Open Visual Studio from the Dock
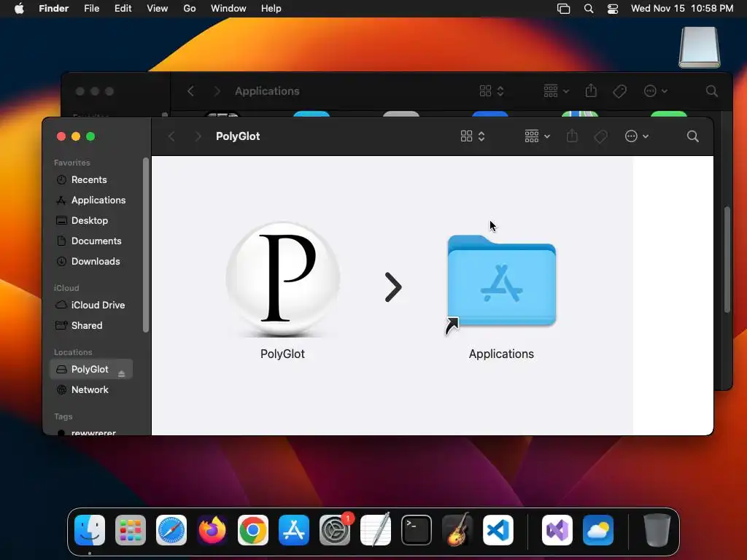747x560 pixels. point(557,530)
